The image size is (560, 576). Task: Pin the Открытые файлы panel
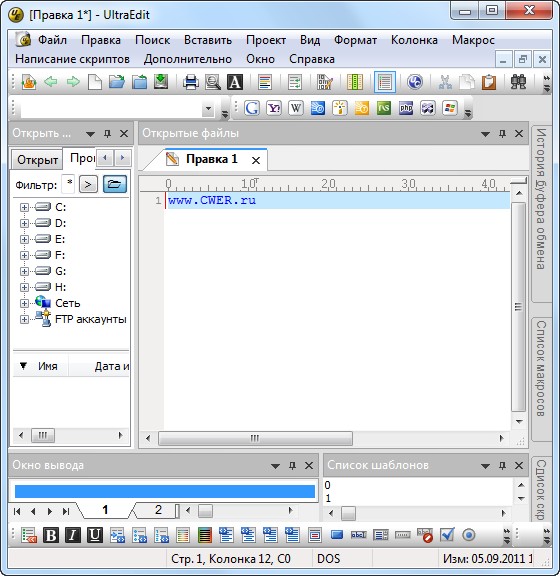(502, 133)
